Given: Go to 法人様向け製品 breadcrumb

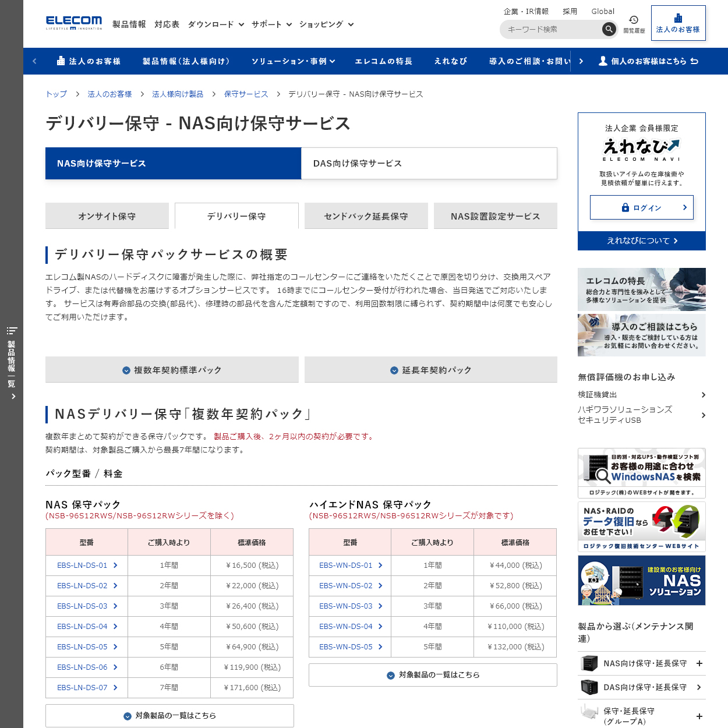Looking at the screenshot, I should pos(178,94).
